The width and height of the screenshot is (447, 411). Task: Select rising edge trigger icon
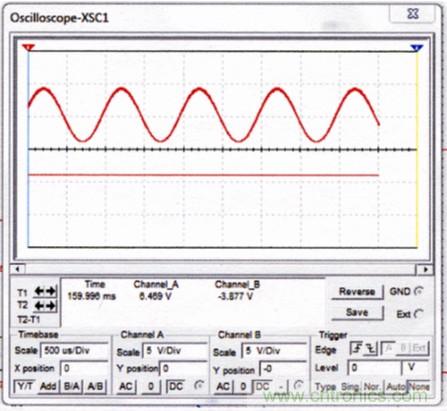tap(357, 349)
